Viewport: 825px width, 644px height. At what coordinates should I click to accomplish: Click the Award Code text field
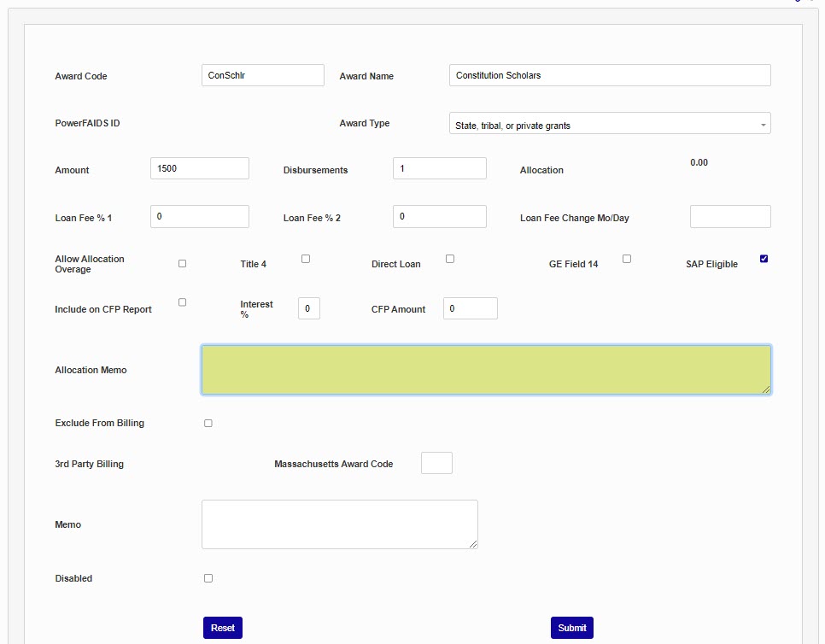(262, 75)
